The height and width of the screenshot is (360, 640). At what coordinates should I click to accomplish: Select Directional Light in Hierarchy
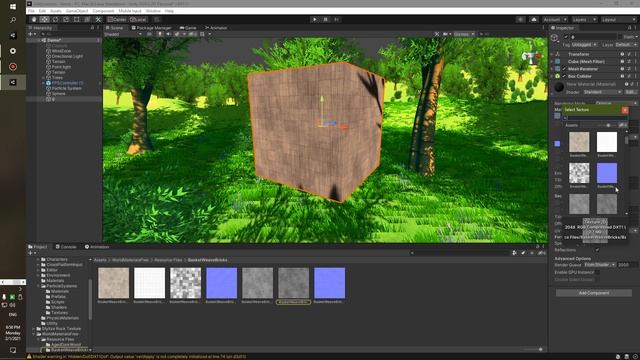(67, 56)
